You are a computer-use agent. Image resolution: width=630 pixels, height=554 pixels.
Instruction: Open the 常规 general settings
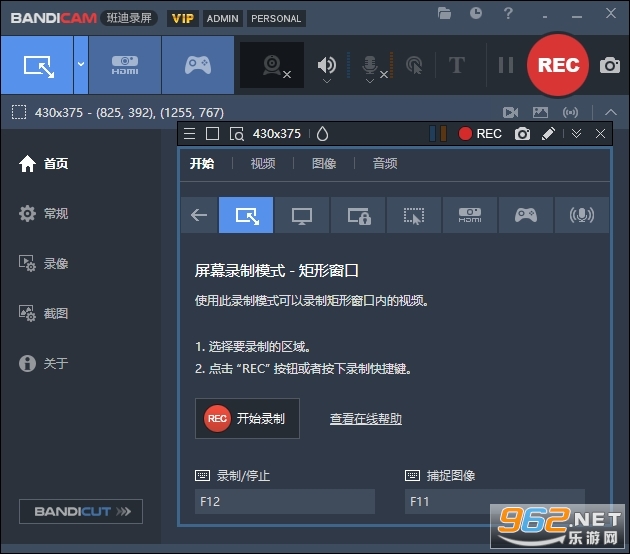(43, 213)
